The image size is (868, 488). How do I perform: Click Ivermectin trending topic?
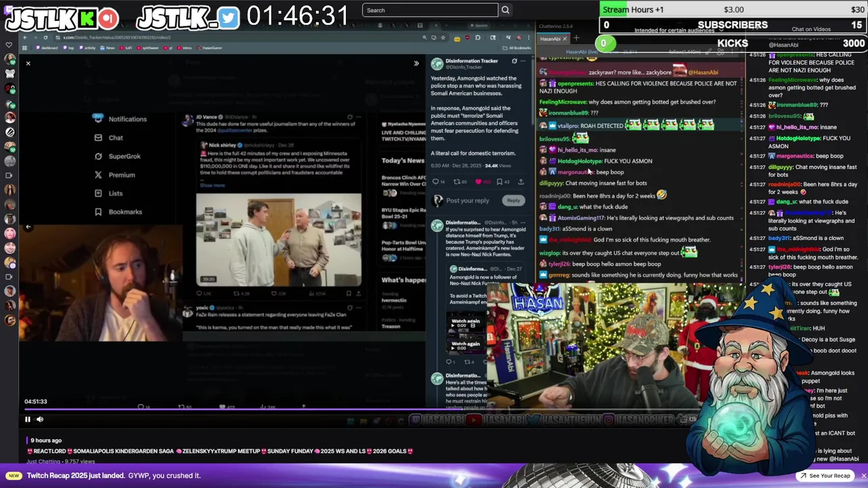[x=394, y=300]
